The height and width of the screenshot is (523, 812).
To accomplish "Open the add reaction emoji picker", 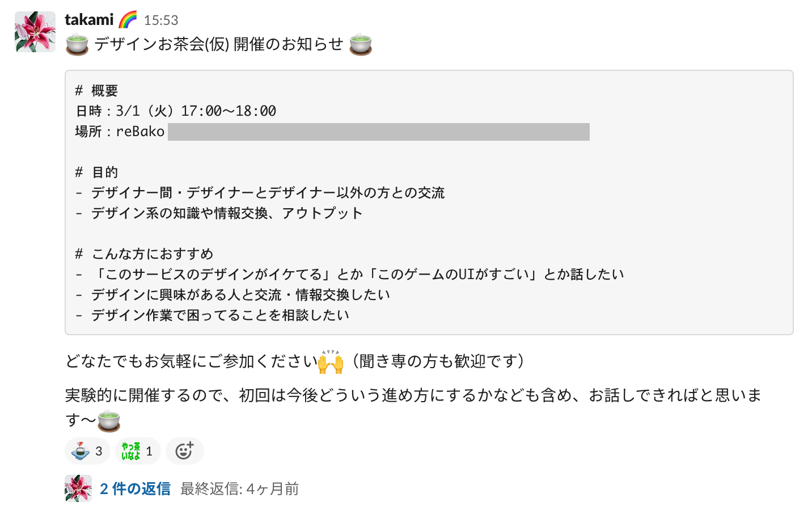I will (185, 450).
